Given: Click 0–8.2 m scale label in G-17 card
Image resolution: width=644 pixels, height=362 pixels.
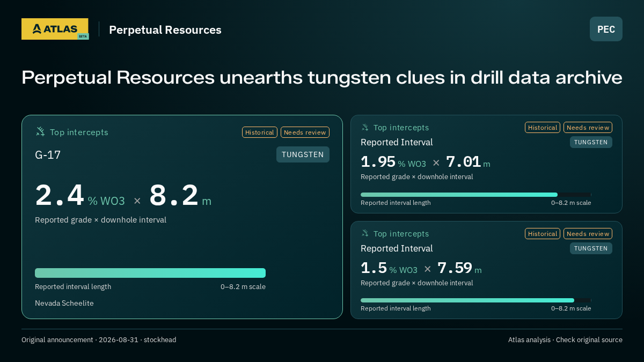Looking at the screenshot, I should [243, 286].
